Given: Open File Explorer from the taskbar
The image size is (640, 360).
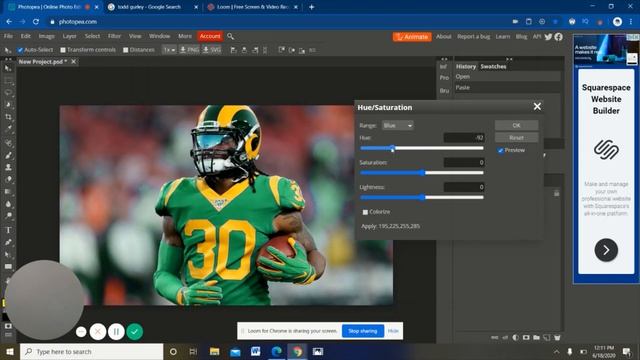Looking at the screenshot, I should (215, 352).
